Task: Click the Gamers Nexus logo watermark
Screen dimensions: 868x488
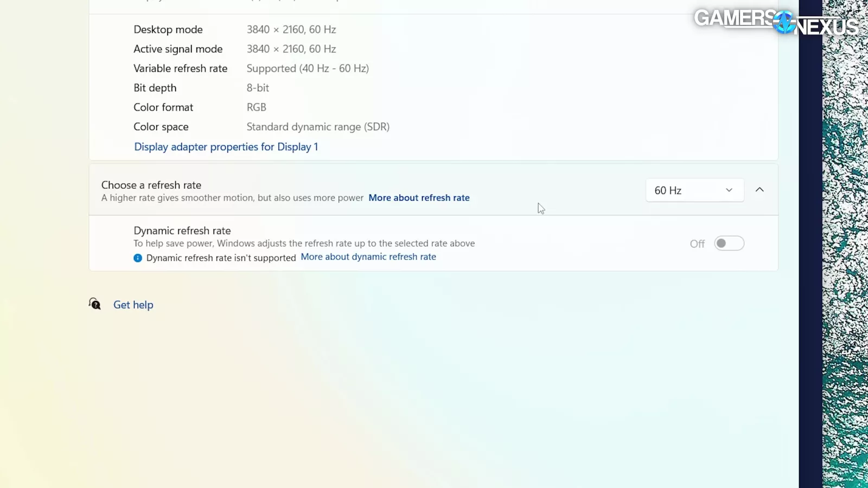Action: pos(776,22)
